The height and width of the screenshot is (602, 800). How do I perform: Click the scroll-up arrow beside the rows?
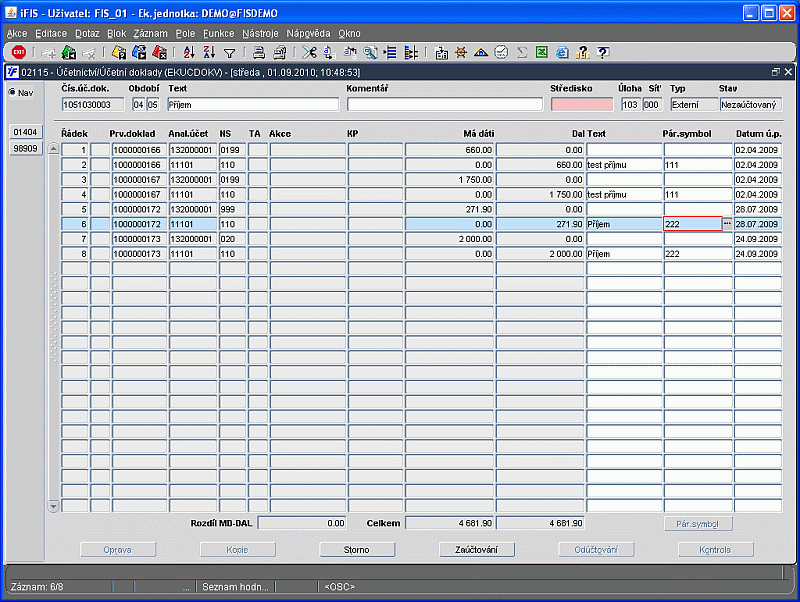[x=54, y=150]
